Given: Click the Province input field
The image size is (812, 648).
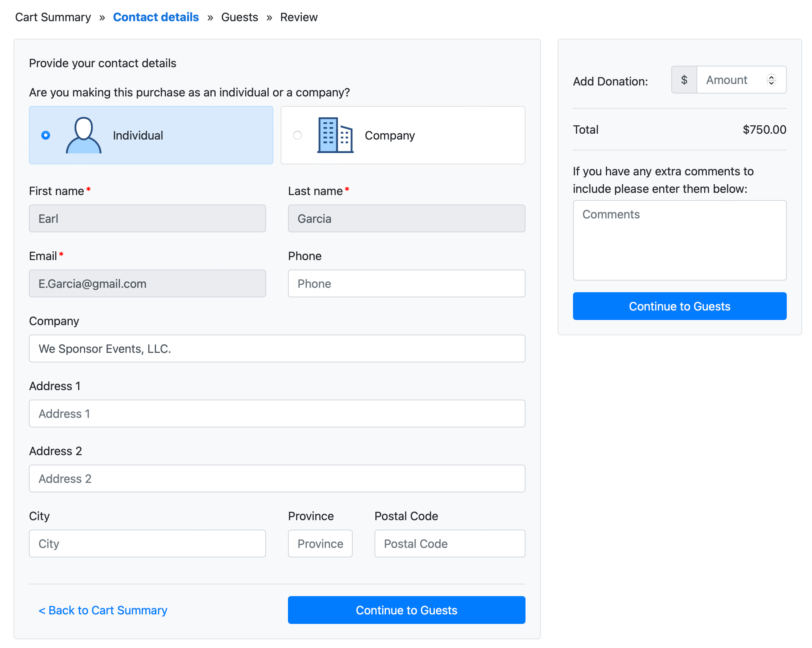Looking at the screenshot, I should pyautogui.click(x=320, y=543).
